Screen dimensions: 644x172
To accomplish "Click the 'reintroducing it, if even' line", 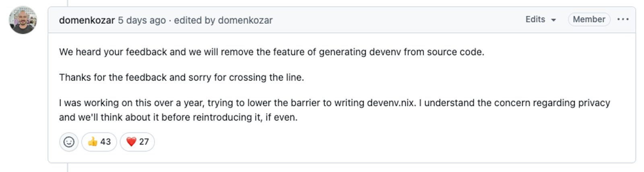I will (178, 117).
